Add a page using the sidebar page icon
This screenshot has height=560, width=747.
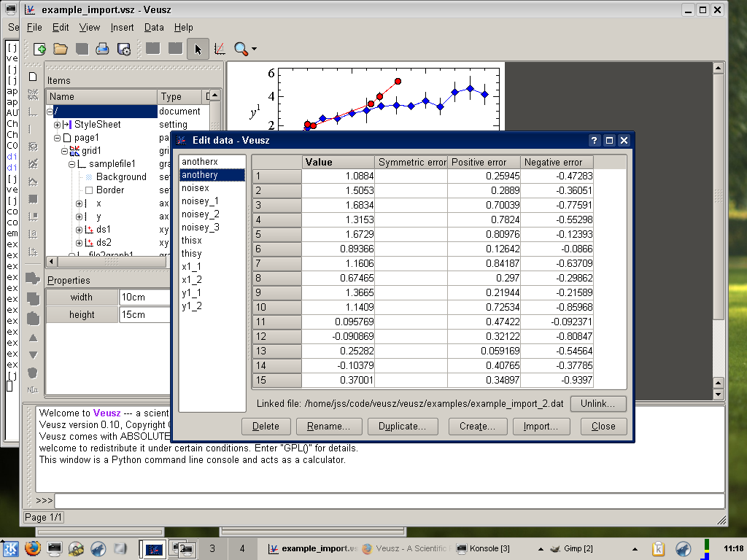click(33, 77)
